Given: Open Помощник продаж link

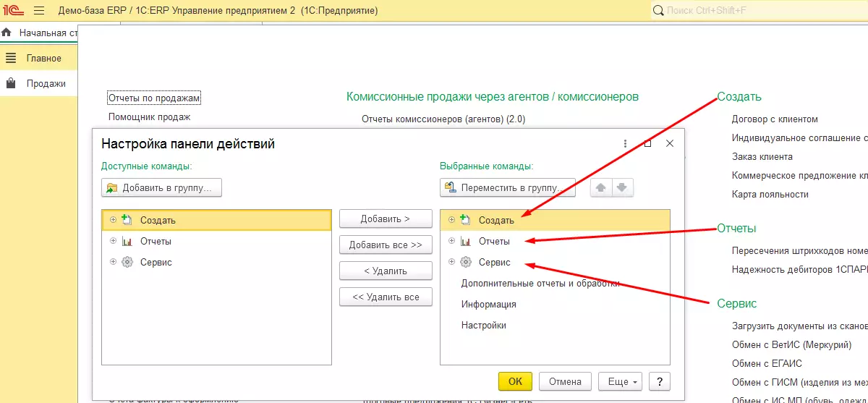Looking at the screenshot, I should click(x=149, y=116).
